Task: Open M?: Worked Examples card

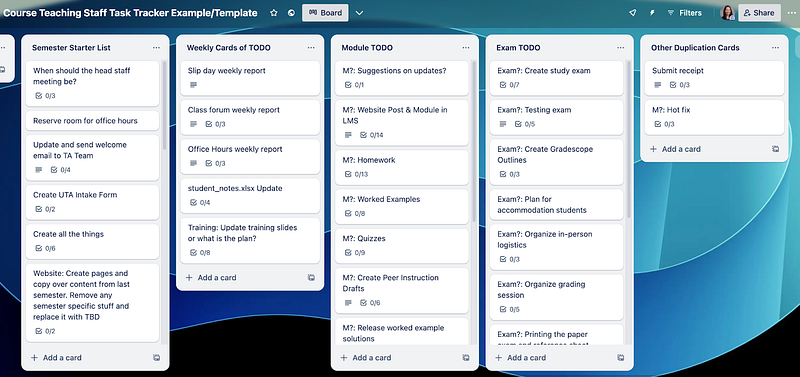Action: 402,207
